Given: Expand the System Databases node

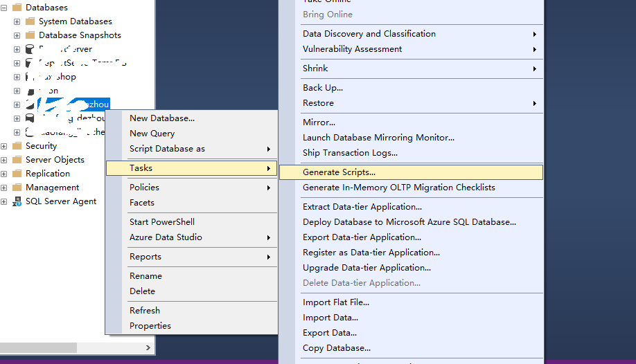Looking at the screenshot, I should 17,21.
